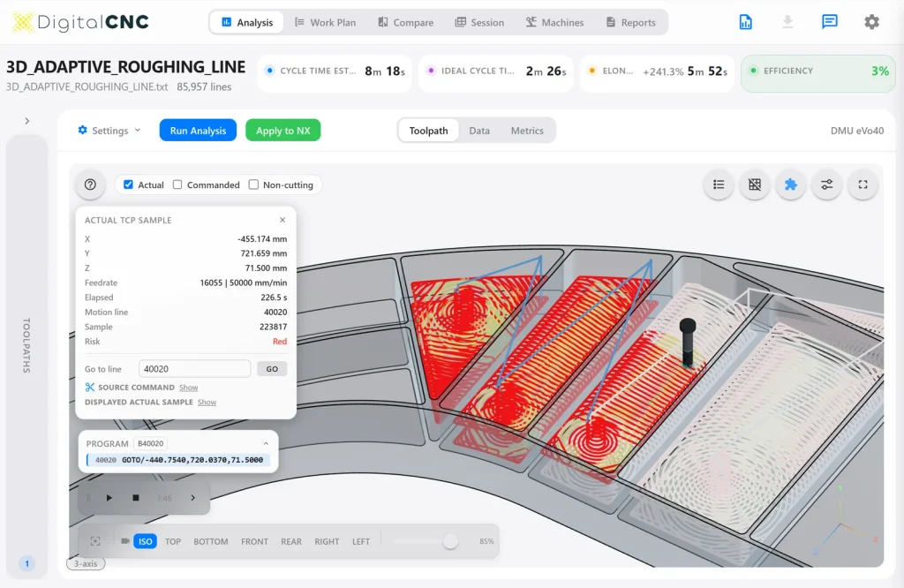Click the Risk value Red
Viewport: 904px width, 588px height.
(280, 342)
